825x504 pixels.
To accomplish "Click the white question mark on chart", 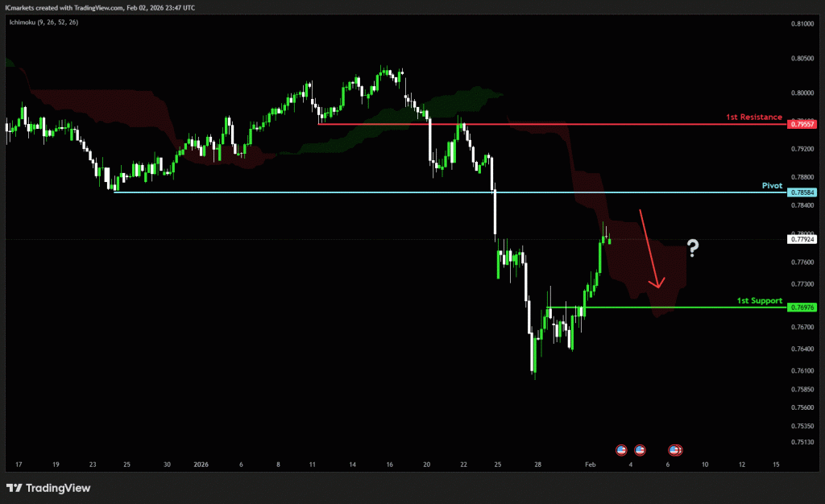I will coord(691,248).
